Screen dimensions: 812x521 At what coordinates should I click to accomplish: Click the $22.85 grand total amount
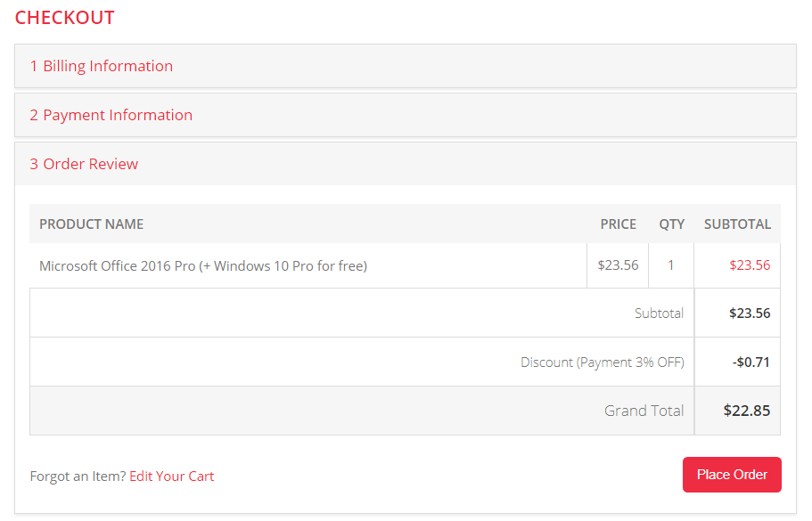(747, 411)
